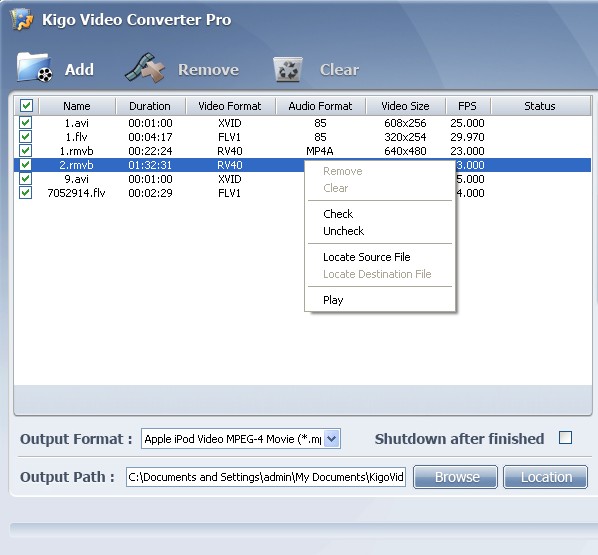Sort by the Duration column header
Viewport: 598px width, 555px height.
pos(150,106)
